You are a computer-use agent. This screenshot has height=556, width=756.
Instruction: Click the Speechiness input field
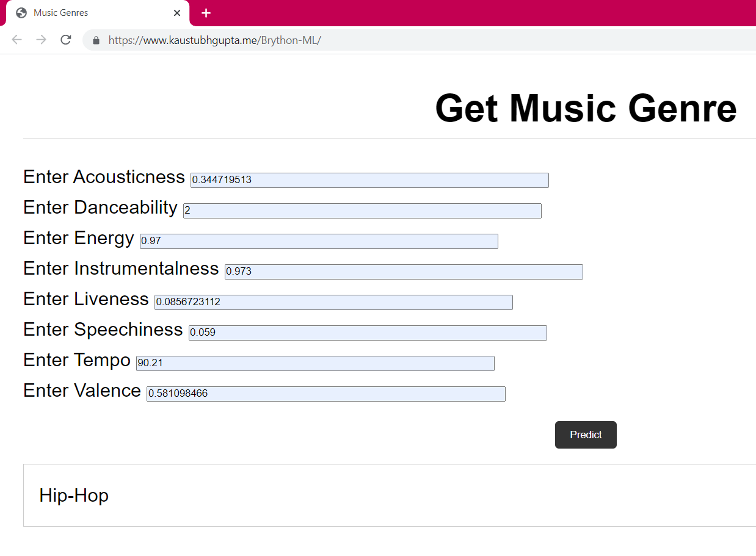tap(368, 333)
